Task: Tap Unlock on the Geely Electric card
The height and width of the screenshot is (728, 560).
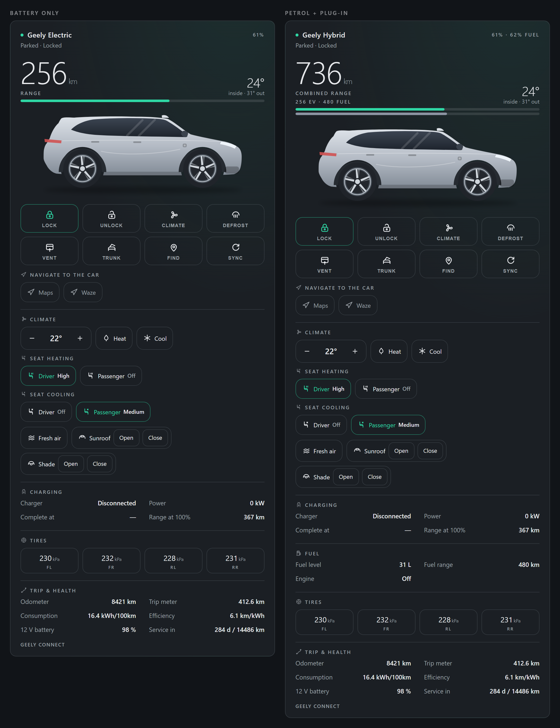Action: click(111, 218)
